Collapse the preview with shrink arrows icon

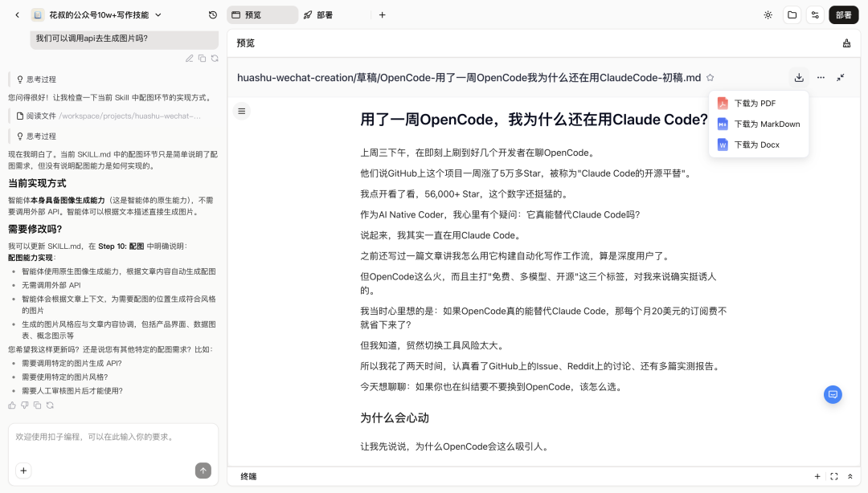841,77
